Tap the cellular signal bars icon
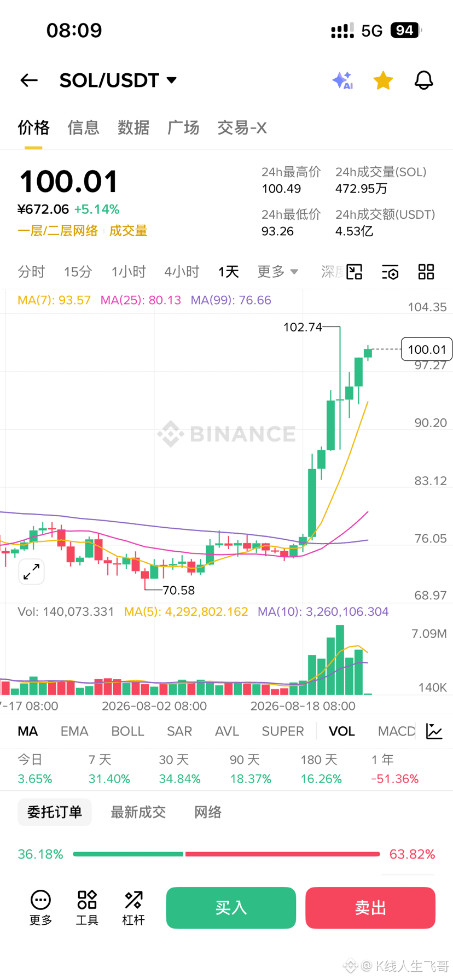This screenshot has height=980, width=453. (342, 31)
